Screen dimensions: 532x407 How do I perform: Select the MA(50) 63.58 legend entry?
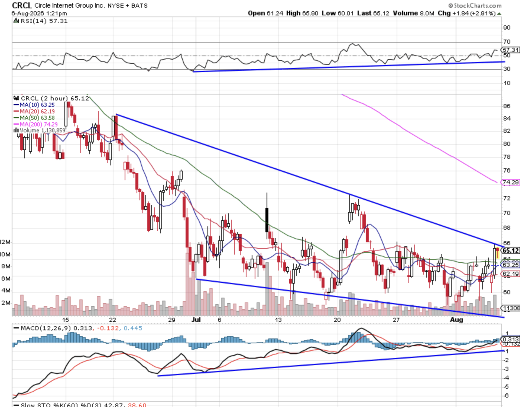pyautogui.click(x=34, y=118)
